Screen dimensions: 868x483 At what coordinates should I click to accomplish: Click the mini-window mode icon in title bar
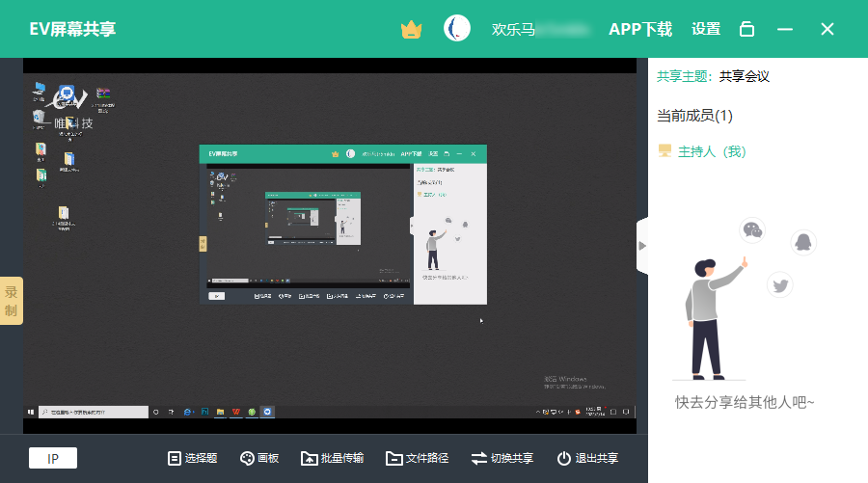tap(746, 29)
